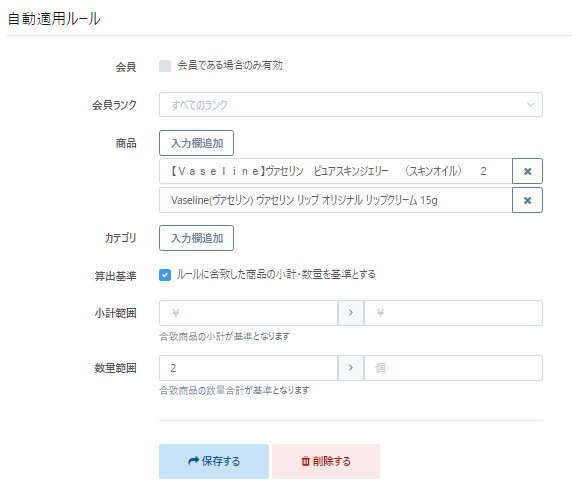The width and height of the screenshot is (572, 486).
Task: Expand the すべてのランク chevron arrow
Action: click(x=531, y=105)
